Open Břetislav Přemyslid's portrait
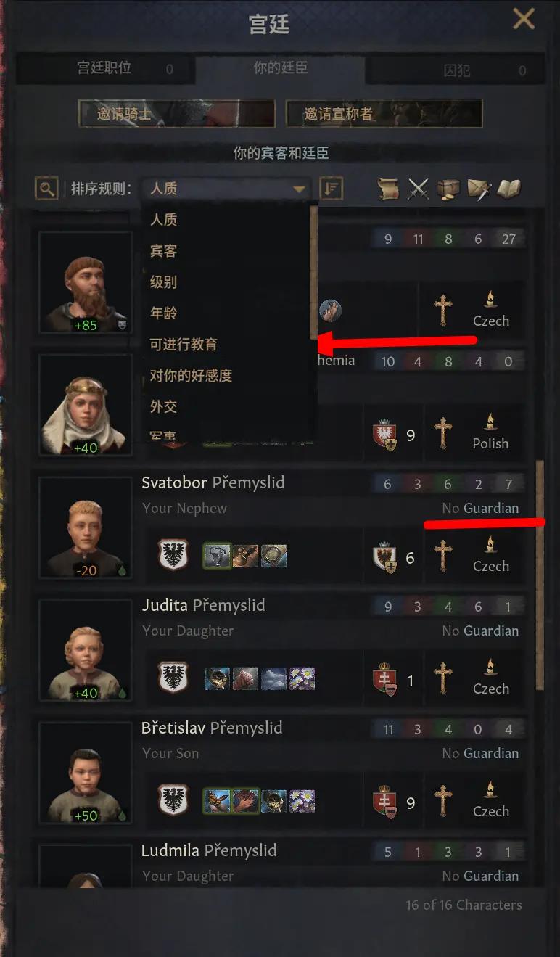Image resolution: width=560 pixels, height=957 pixels. click(86, 773)
